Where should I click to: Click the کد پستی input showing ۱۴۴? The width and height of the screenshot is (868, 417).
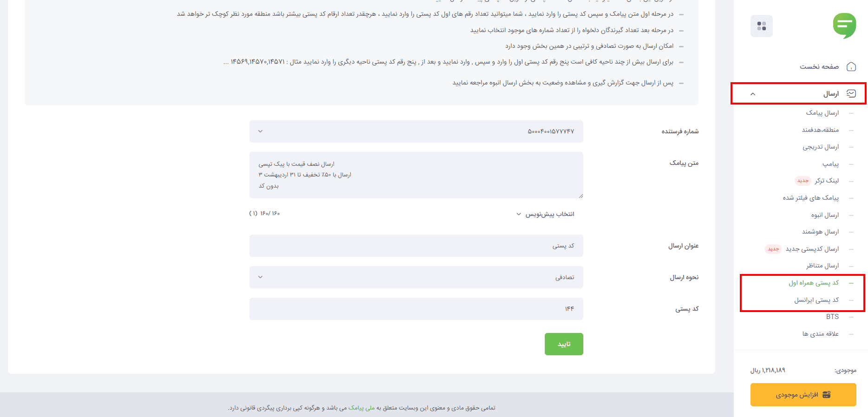[x=416, y=308]
